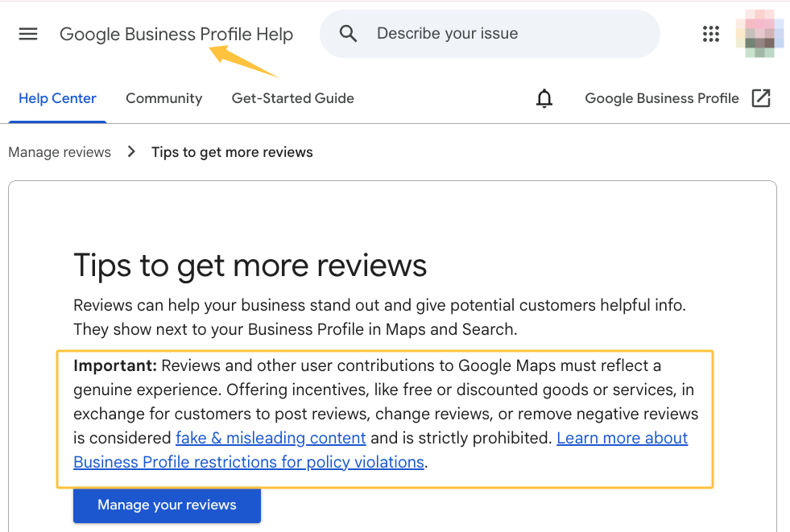Click the external link icon beside Google Business Profile

click(761, 98)
